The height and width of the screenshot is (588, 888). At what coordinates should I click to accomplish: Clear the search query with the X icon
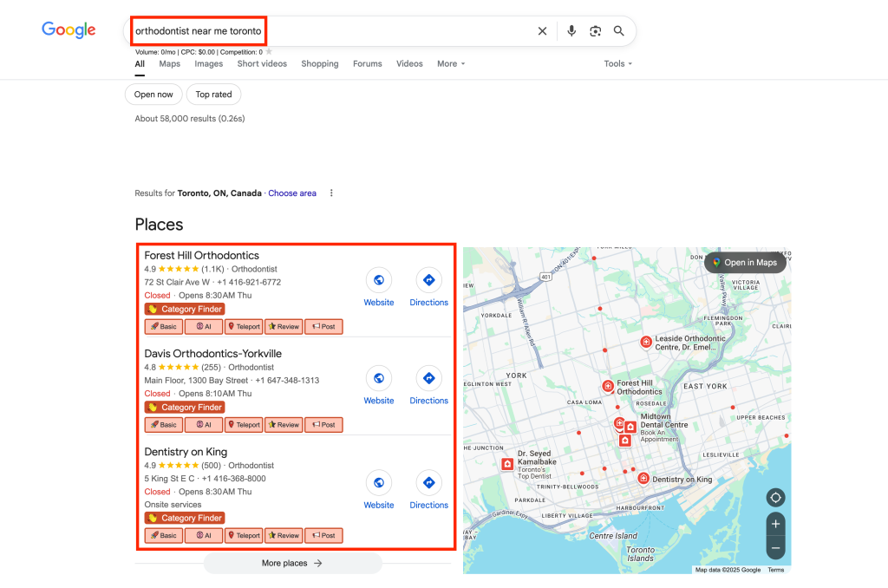click(x=542, y=31)
